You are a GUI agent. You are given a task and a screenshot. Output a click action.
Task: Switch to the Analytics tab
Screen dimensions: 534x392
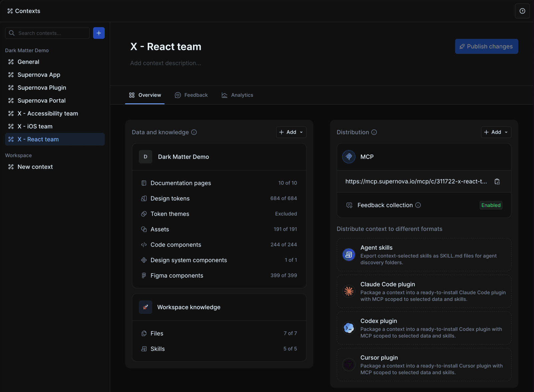coord(237,95)
